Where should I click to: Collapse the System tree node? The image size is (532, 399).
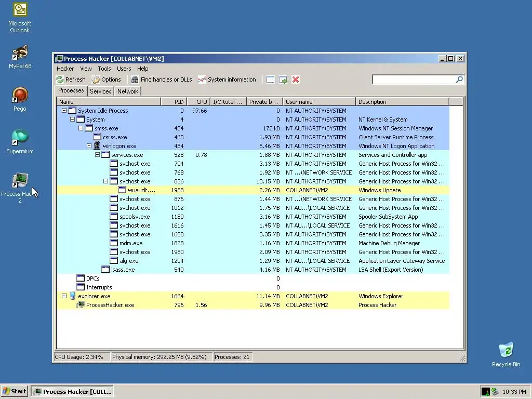tap(72, 119)
